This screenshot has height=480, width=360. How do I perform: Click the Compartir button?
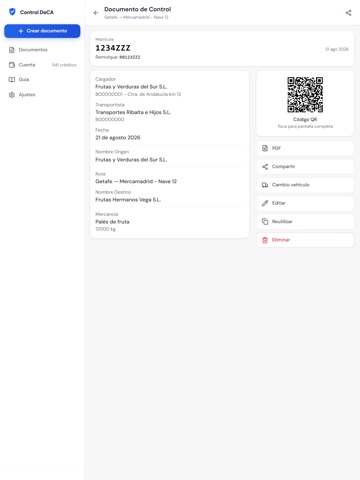(305, 167)
